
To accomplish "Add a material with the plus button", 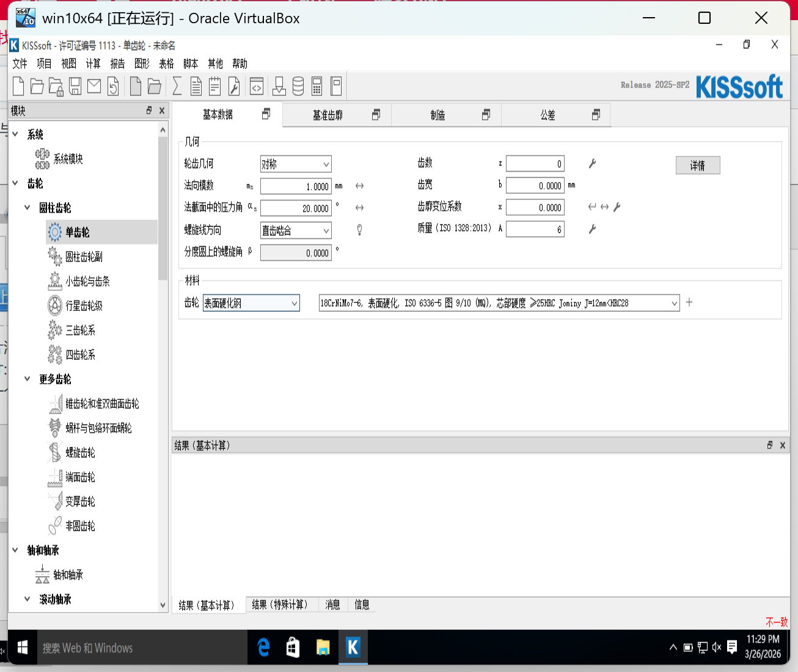I will pyautogui.click(x=689, y=302).
